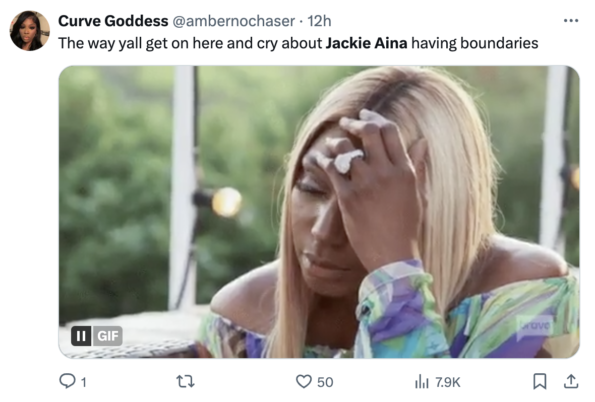This screenshot has height=402, width=595.
Task: Open the 12h timestamp permalink
Action: click(x=319, y=21)
